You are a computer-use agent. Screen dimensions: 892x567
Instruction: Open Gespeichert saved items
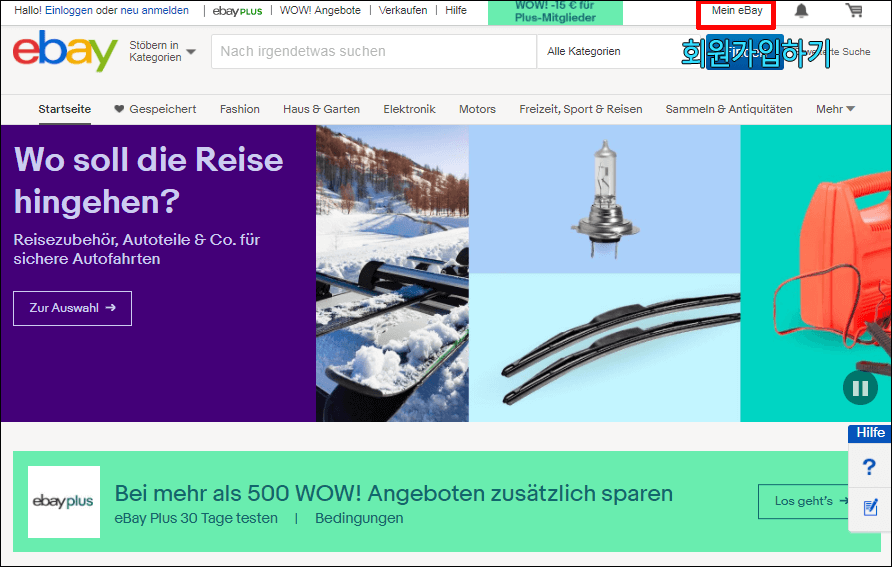[155, 109]
